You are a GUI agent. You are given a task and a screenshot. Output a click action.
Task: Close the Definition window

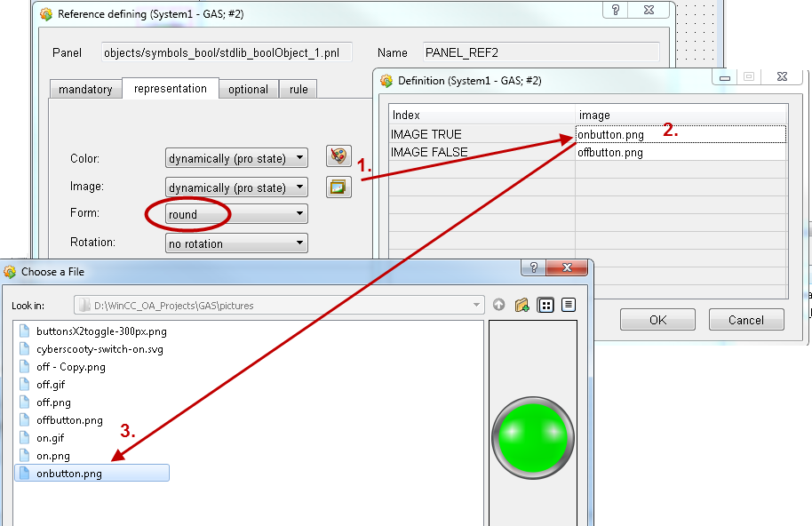[782, 76]
